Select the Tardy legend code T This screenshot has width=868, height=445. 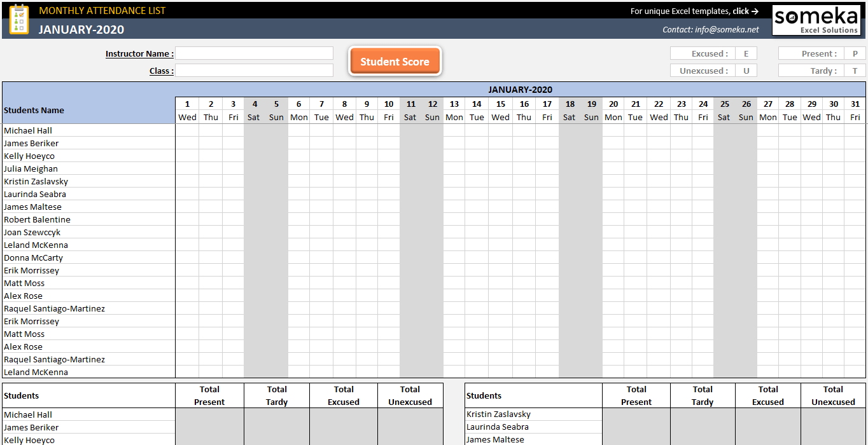pos(855,70)
